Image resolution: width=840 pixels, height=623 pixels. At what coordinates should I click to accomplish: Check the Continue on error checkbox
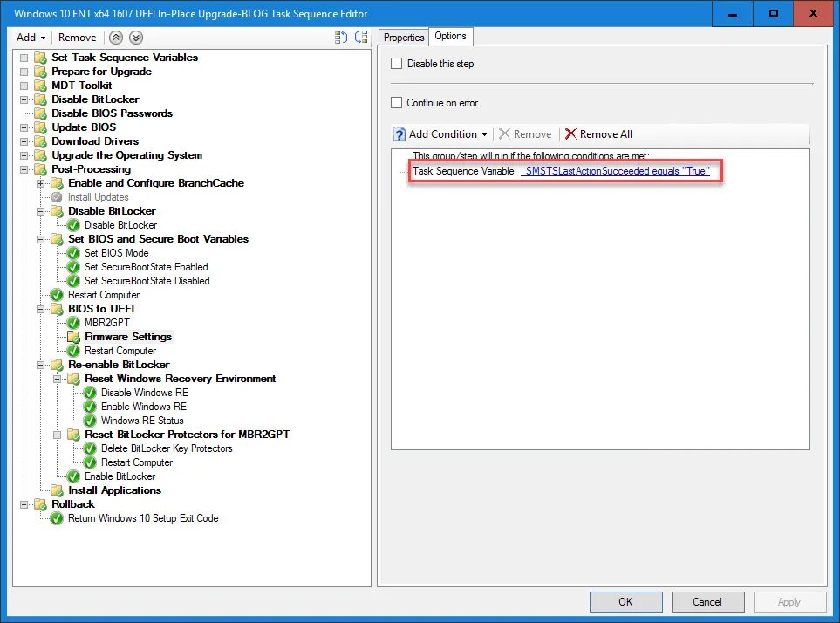396,102
